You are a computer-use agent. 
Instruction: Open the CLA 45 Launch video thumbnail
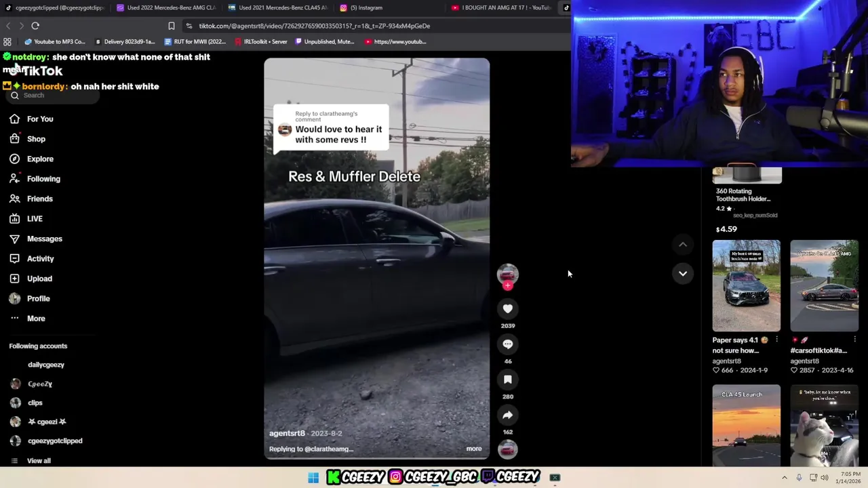[x=746, y=425]
